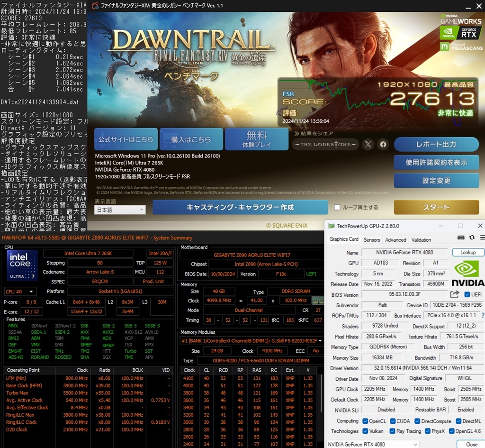Click the memory clock value 4099.8 MHz
This screenshot has height=448, width=485.
[219, 300]
